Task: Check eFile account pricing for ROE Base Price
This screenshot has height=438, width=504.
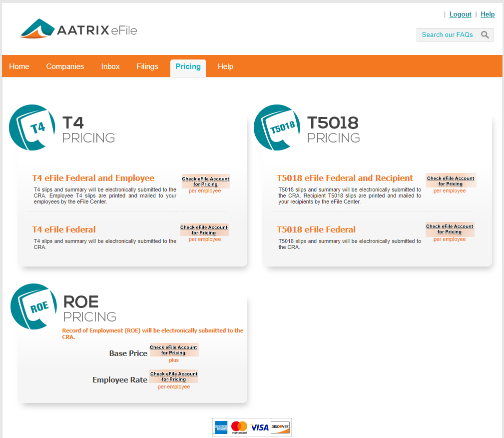Action: [x=174, y=350]
